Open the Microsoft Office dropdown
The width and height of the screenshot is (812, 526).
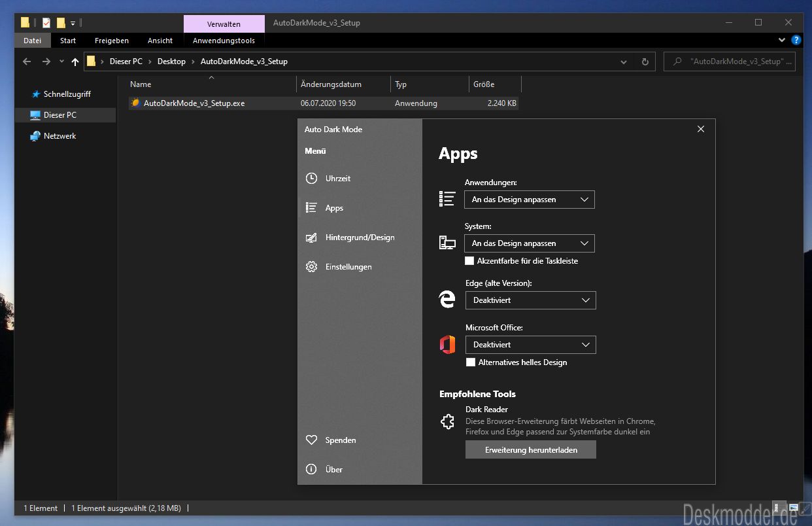[x=531, y=345]
